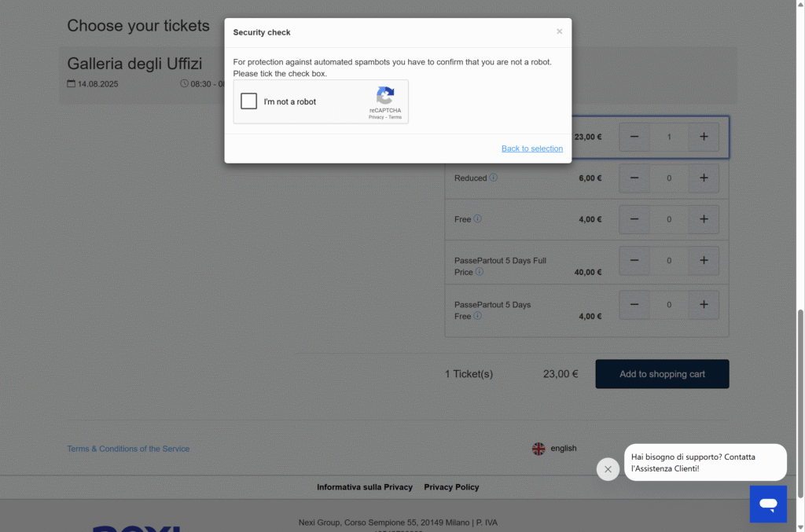Click the reCAPTCHA logo icon
The width and height of the screenshot is (805, 532).
(385, 95)
